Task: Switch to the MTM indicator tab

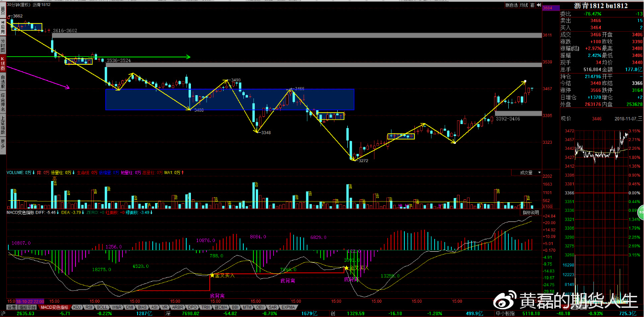Action: tap(247, 307)
